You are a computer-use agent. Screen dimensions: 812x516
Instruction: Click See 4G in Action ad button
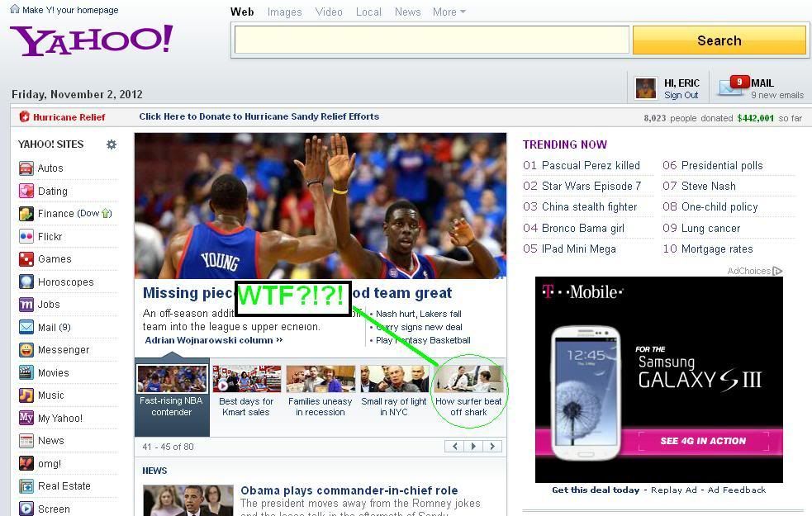tap(703, 441)
